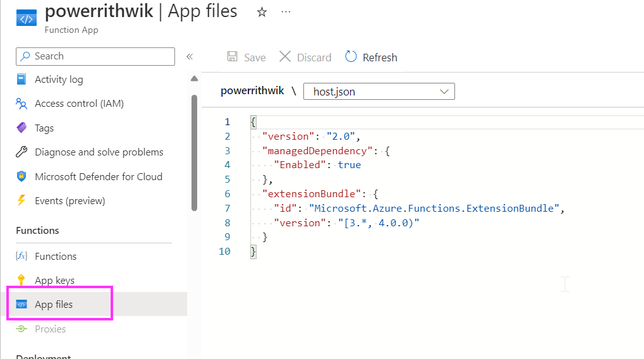The height and width of the screenshot is (359, 644).
Task: Click the green Proxies icon
Action: coord(21,329)
